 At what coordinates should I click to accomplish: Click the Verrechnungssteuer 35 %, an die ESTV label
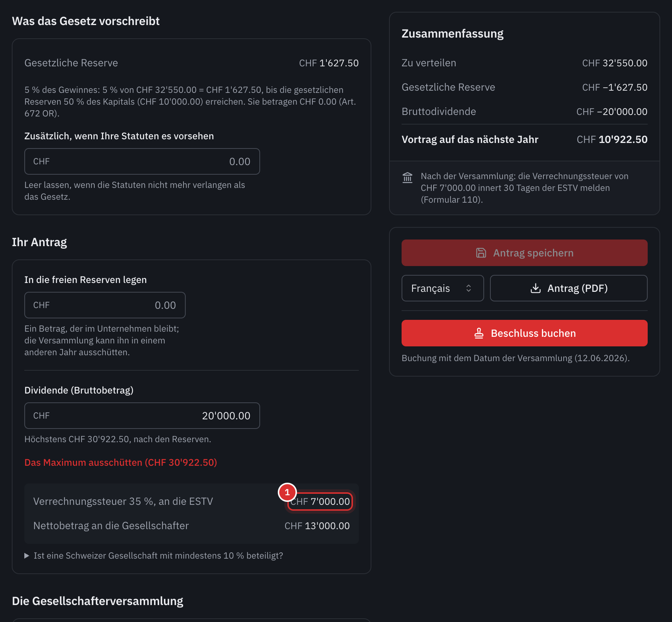tap(123, 502)
